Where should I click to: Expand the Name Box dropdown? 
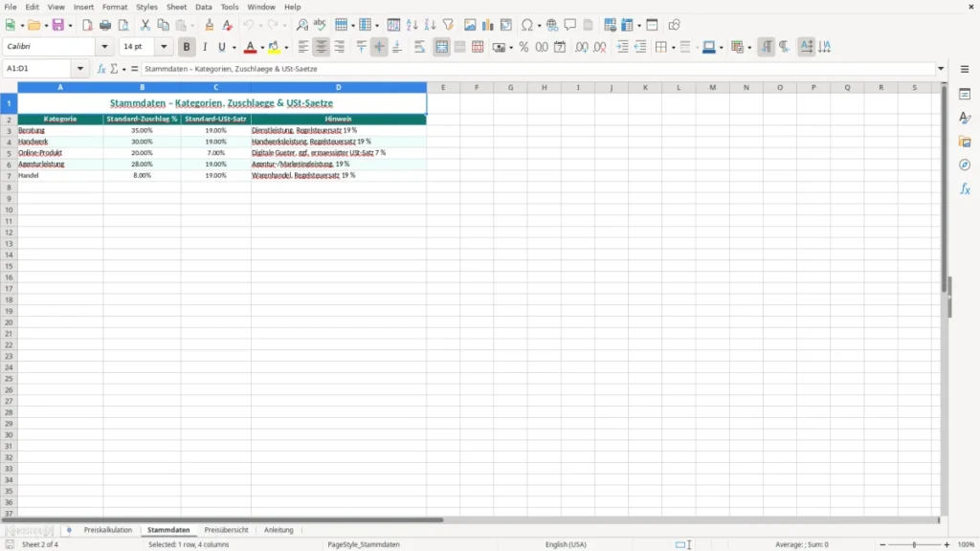click(x=80, y=69)
